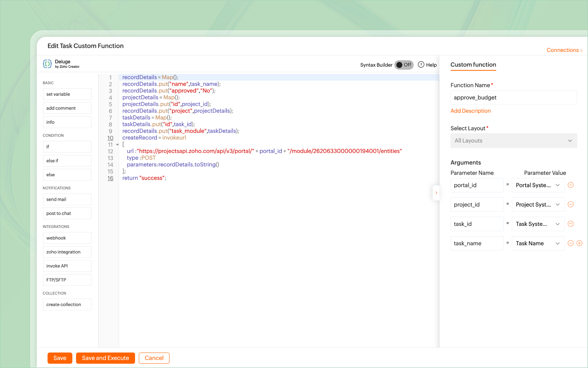The image size is (588, 368).
Task: Add a new argument with plus icon
Action: point(579,243)
